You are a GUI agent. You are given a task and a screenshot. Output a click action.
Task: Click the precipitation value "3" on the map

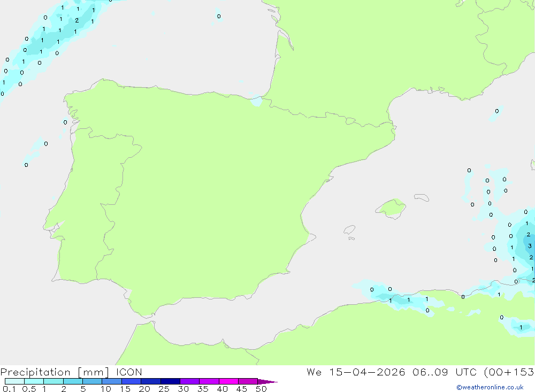530,246
